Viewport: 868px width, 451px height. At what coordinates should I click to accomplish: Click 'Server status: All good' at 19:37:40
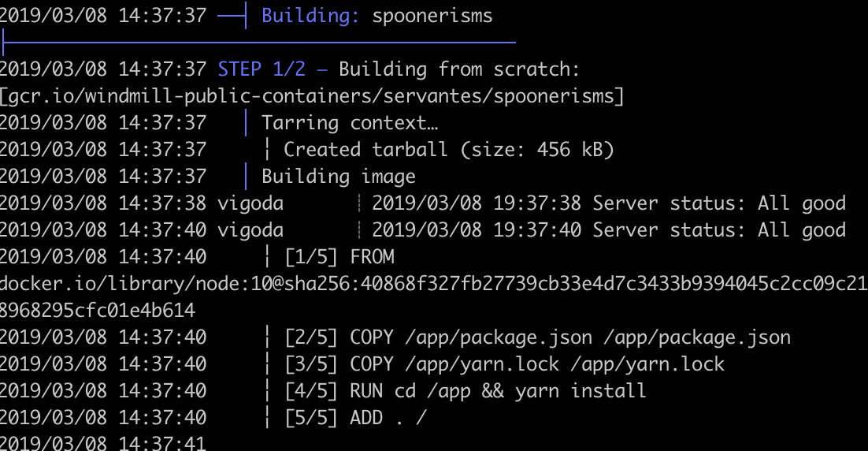[x=719, y=230]
